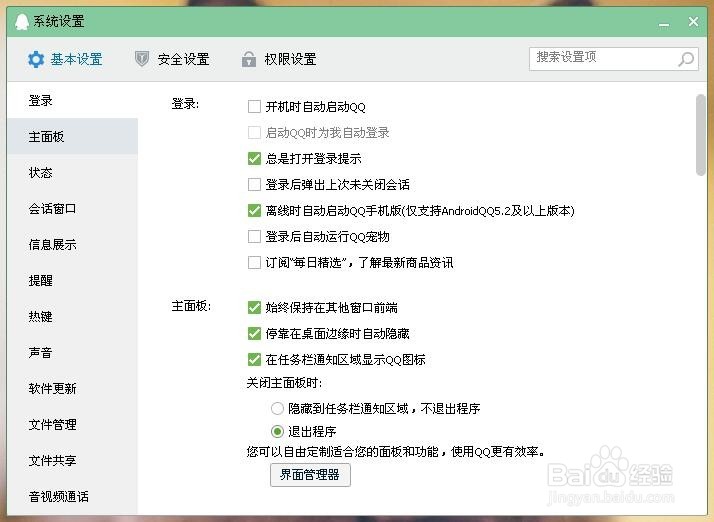
Task: Open 软件更新 in the sidebar
Action: (72, 388)
